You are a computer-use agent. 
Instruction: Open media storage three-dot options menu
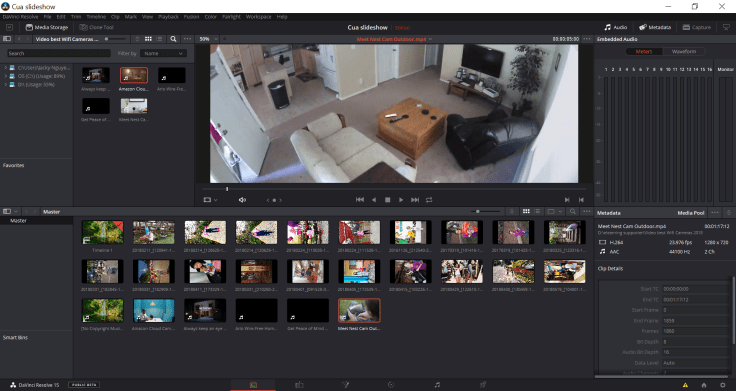tap(187, 39)
